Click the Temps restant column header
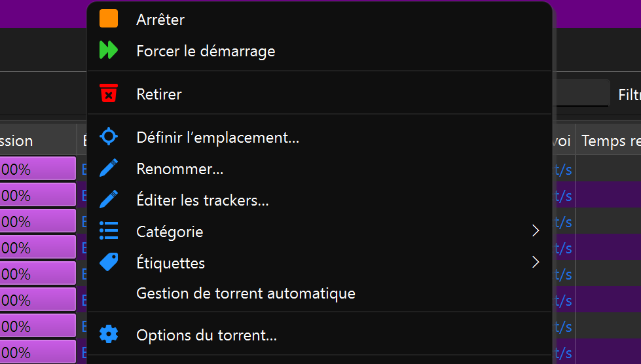The image size is (641, 364). pos(609,141)
